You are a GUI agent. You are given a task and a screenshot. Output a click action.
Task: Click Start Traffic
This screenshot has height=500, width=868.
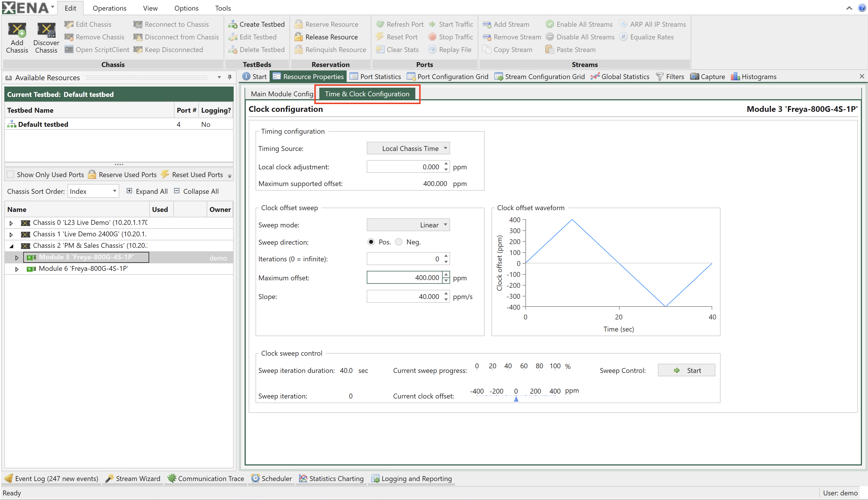(x=451, y=24)
